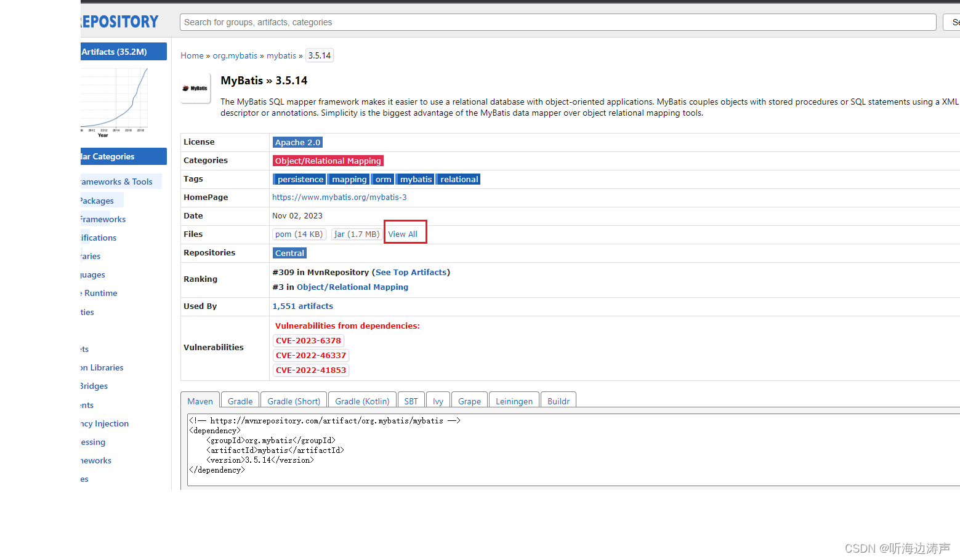Image resolution: width=960 pixels, height=560 pixels.
Task: Switch to the Gradle (Short) tab
Action: pos(294,401)
